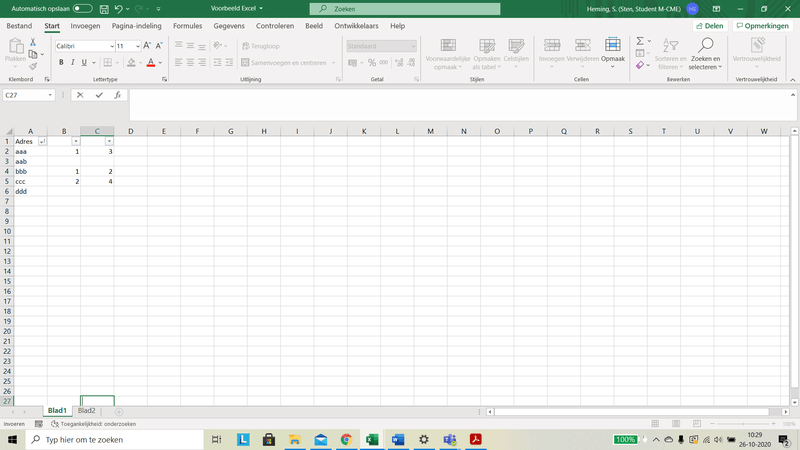
Task: Click the Copy icon in Klembord
Action: pyautogui.click(x=33, y=54)
